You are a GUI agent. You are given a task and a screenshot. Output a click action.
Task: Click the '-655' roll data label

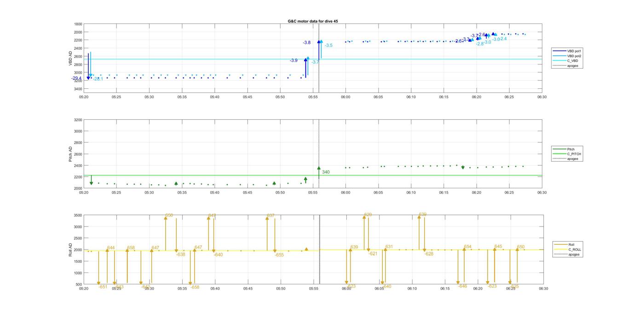[279, 255]
